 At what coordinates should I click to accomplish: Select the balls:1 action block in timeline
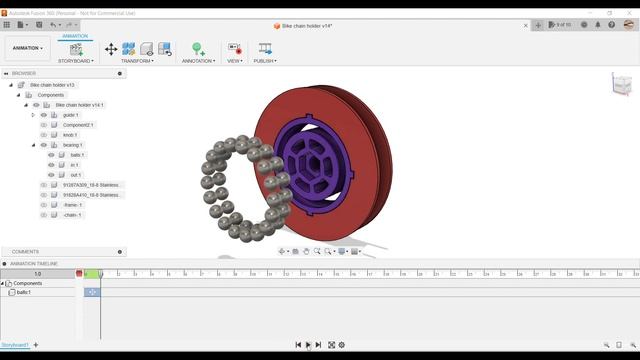(x=92, y=292)
